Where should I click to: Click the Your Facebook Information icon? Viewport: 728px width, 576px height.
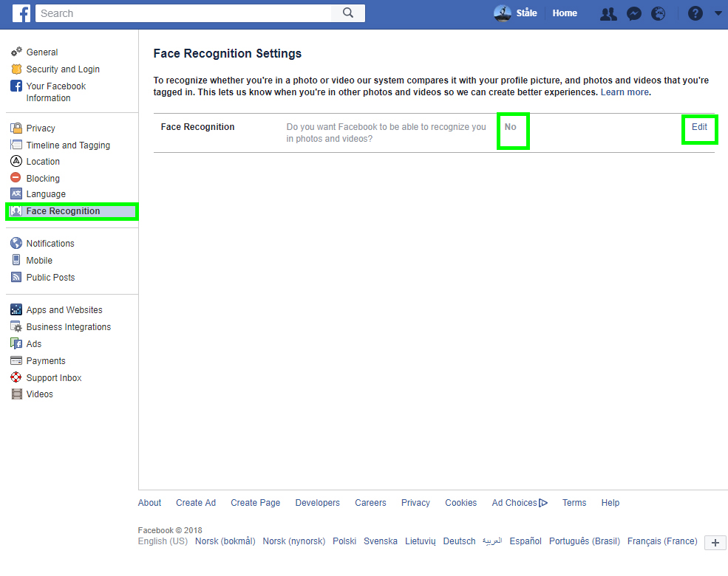tap(16, 86)
